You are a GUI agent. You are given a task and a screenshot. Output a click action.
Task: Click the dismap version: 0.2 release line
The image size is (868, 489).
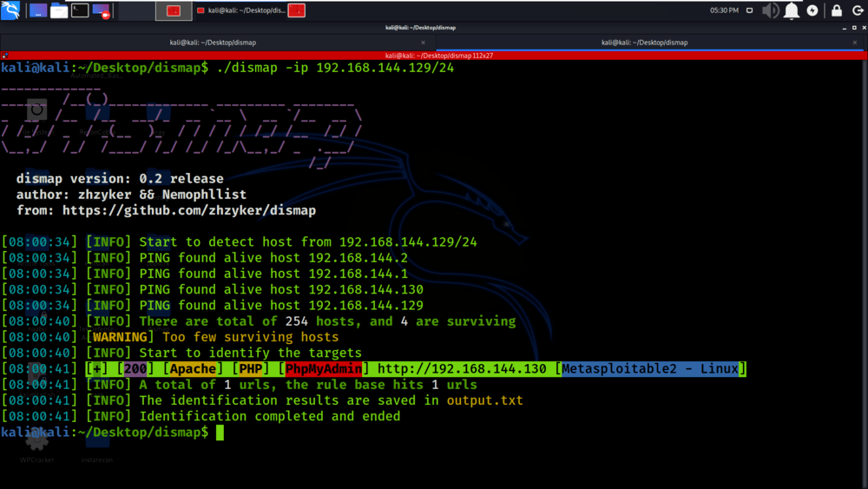[120, 179]
